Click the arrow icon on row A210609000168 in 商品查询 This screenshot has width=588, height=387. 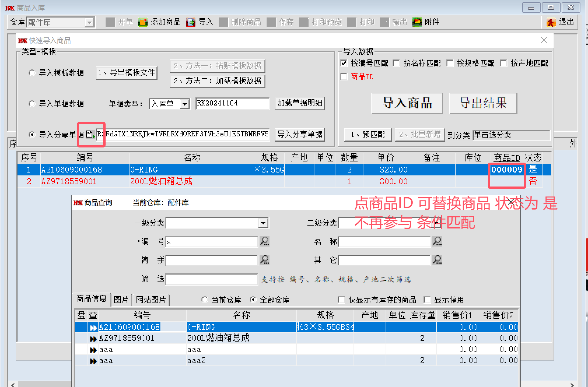[93, 328]
